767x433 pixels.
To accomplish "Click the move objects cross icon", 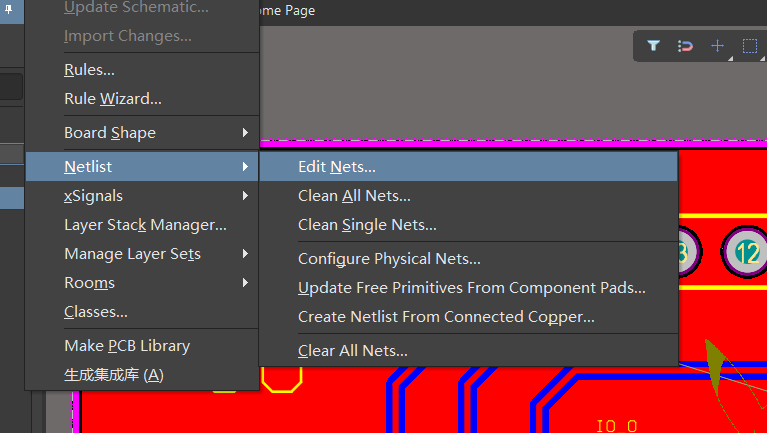I will (717, 46).
